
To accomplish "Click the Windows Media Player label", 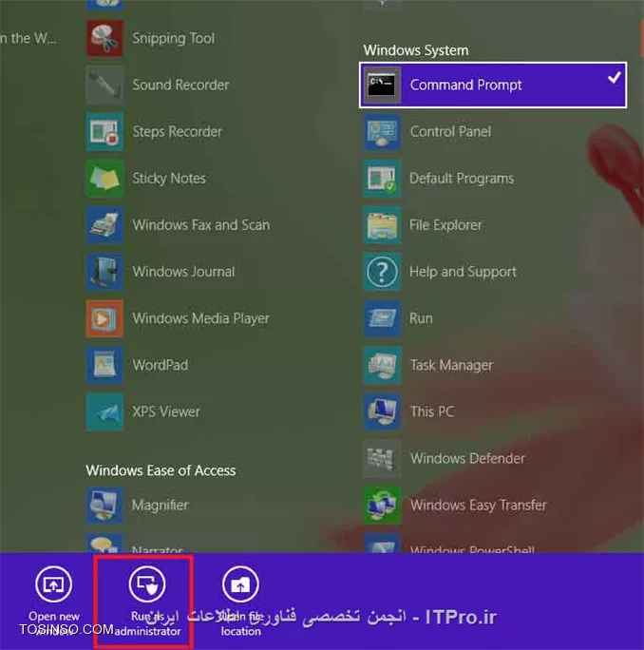I will 200,318.
